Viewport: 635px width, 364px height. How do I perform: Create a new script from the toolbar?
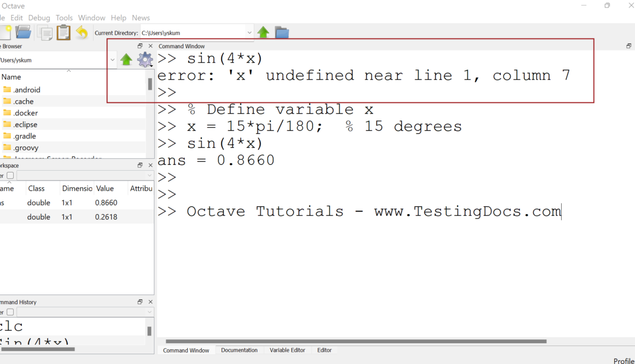[x=5, y=32]
